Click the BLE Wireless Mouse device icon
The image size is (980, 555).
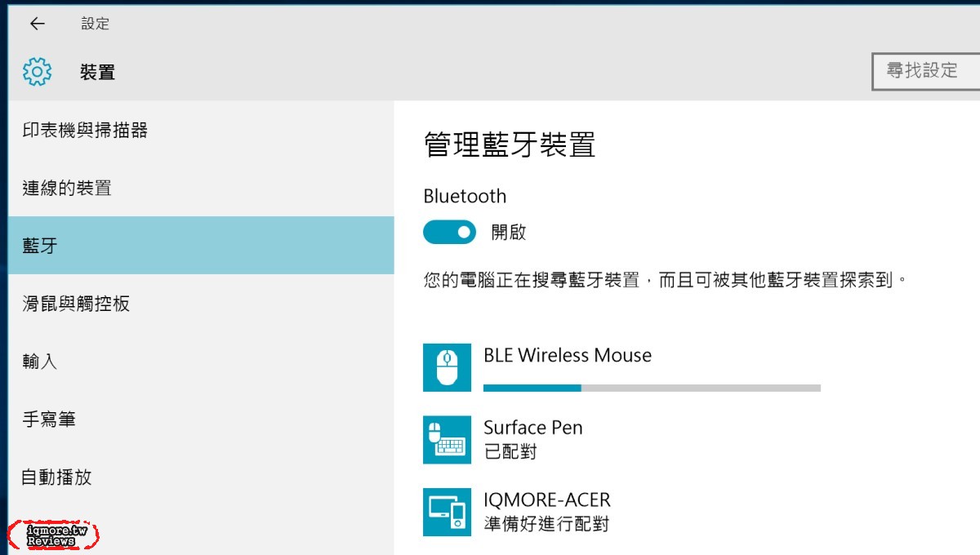tap(447, 367)
